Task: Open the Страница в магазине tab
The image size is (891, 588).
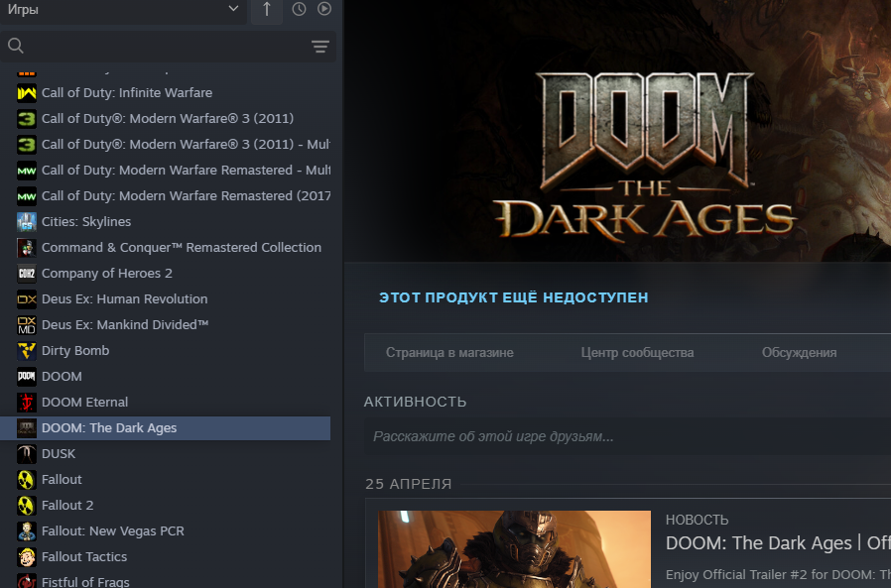Action: click(x=449, y=353)
